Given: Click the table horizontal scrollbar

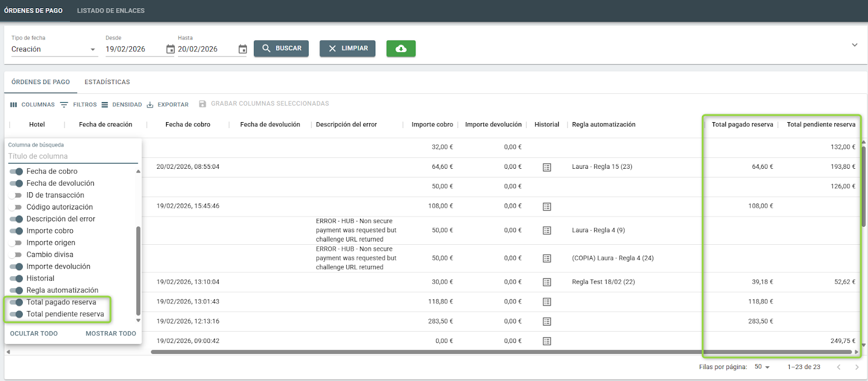Looking at the screenshot, I should (x=502, y=352).
